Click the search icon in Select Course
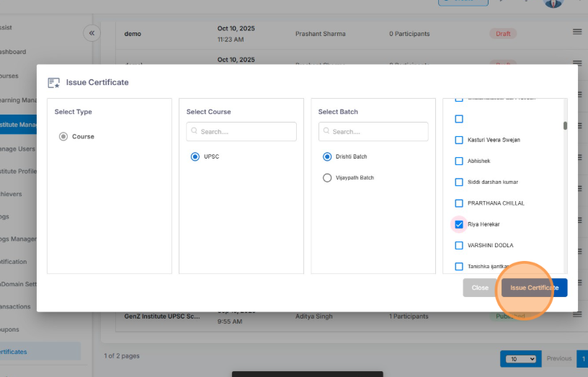The width and height of the screenshot is (588, 377). tap(195, 132)
